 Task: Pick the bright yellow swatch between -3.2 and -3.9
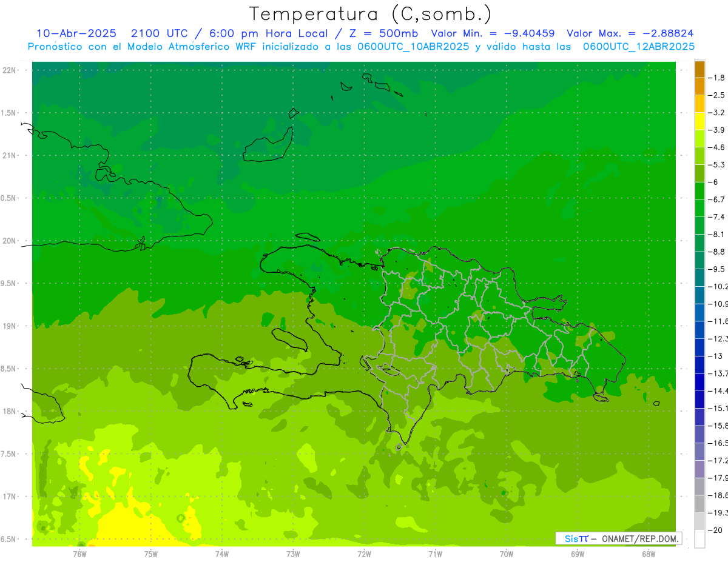click(700, 121)
